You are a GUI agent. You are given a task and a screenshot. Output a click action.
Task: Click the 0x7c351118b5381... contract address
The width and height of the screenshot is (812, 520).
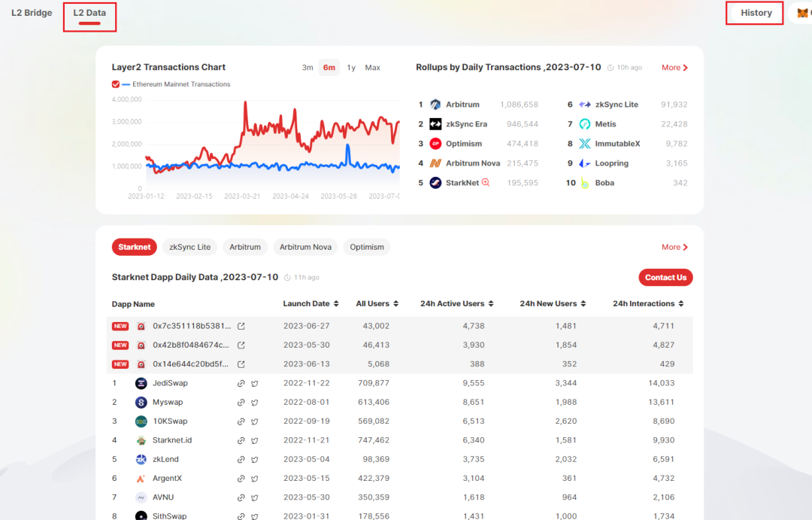pyautogui.click(x=192, y=326)
